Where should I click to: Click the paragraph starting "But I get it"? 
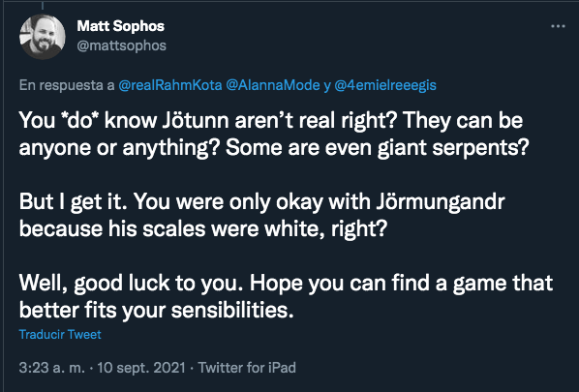261,215
